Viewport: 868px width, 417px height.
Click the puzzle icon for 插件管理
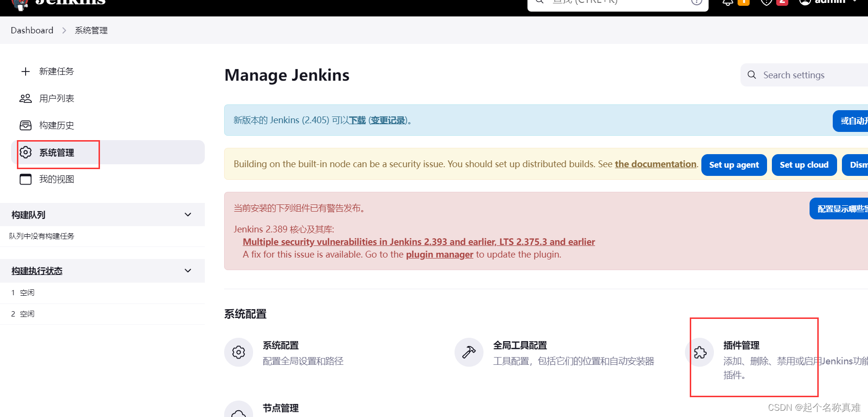point(700,352)
